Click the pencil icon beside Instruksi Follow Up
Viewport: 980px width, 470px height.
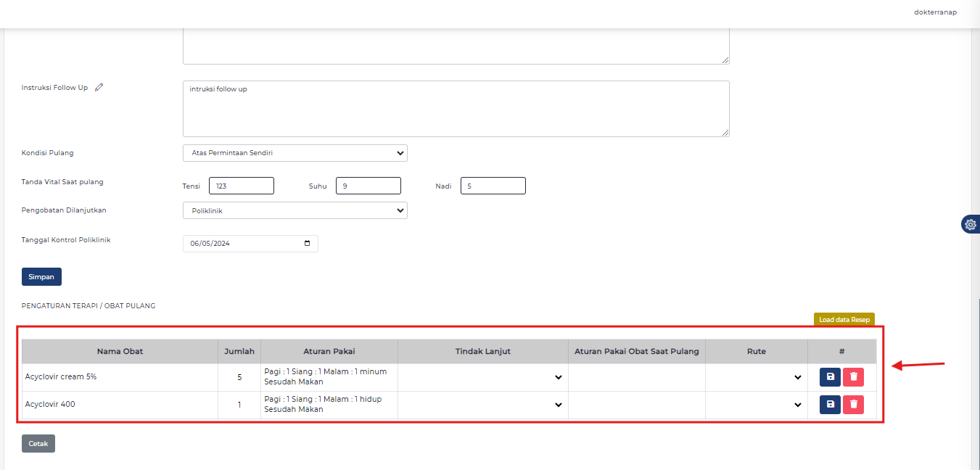click(99, 88)
